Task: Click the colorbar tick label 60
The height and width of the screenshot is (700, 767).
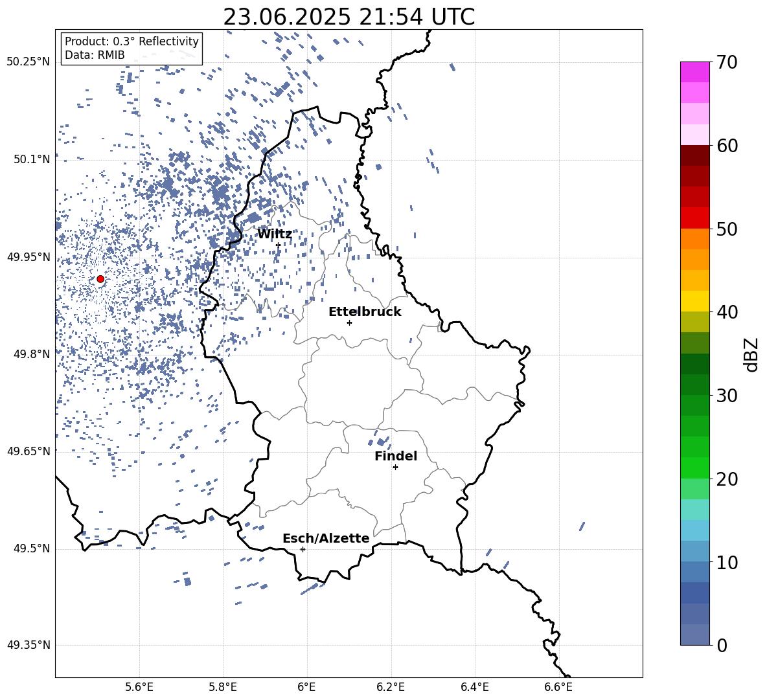Action: coord(727,146)
